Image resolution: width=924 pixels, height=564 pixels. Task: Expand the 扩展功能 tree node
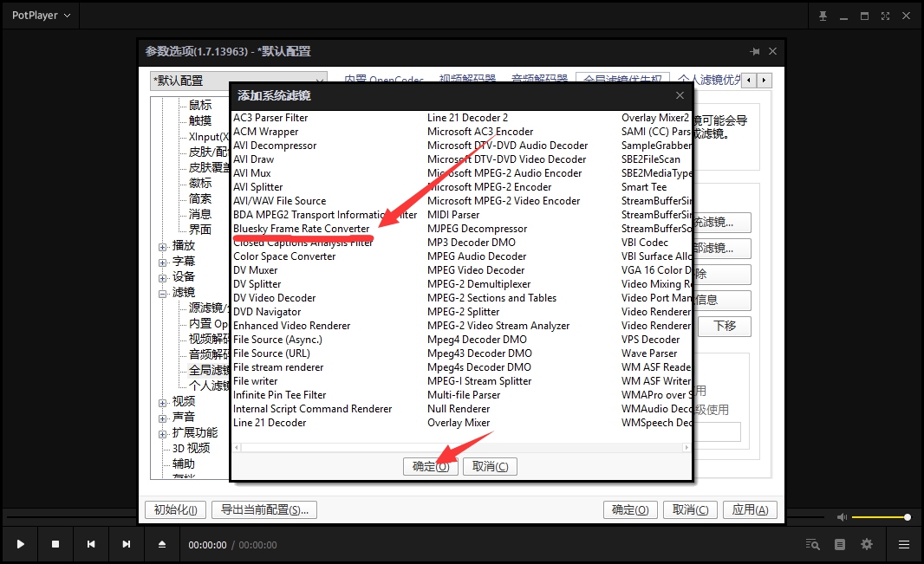point(163,434)
